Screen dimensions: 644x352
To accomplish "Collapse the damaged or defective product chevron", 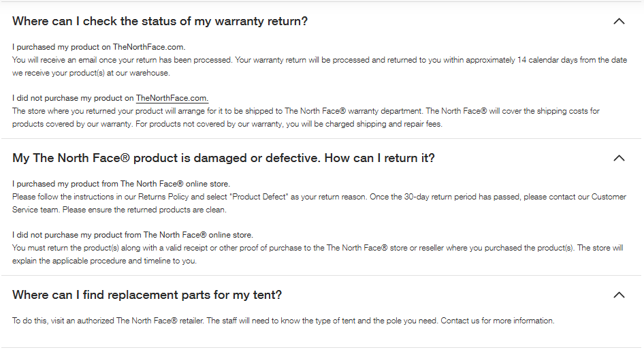I will (619, 158).
